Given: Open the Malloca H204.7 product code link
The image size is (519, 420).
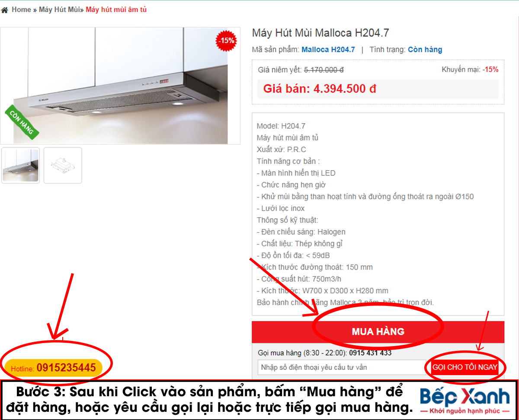Looking at the screenshot, I should pyautogui.click(x=328, y=50).
